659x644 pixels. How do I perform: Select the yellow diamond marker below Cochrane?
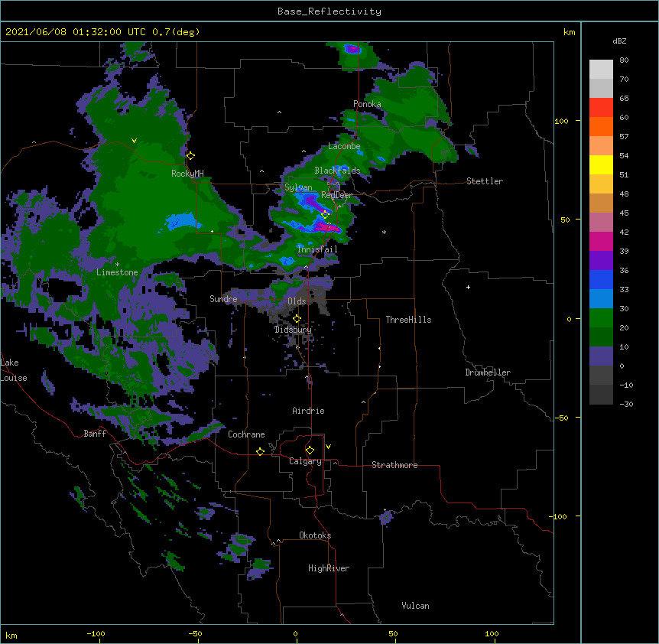260,451
